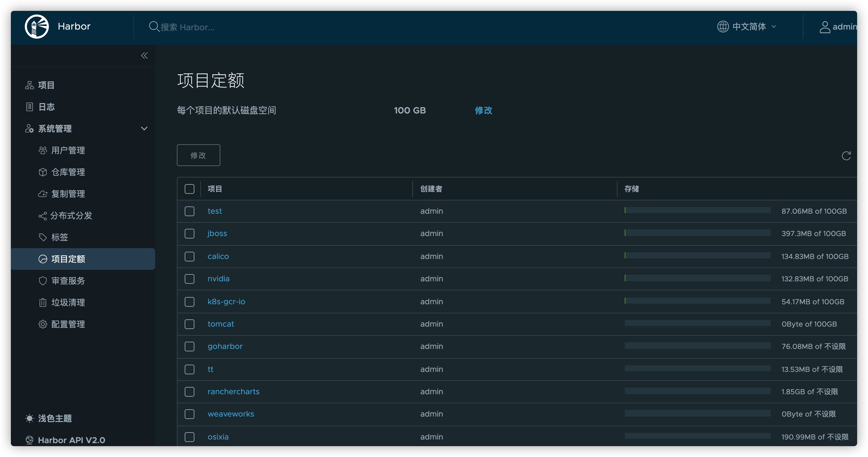
Task: Click the search magnifier icon
Action: point(154,26)
